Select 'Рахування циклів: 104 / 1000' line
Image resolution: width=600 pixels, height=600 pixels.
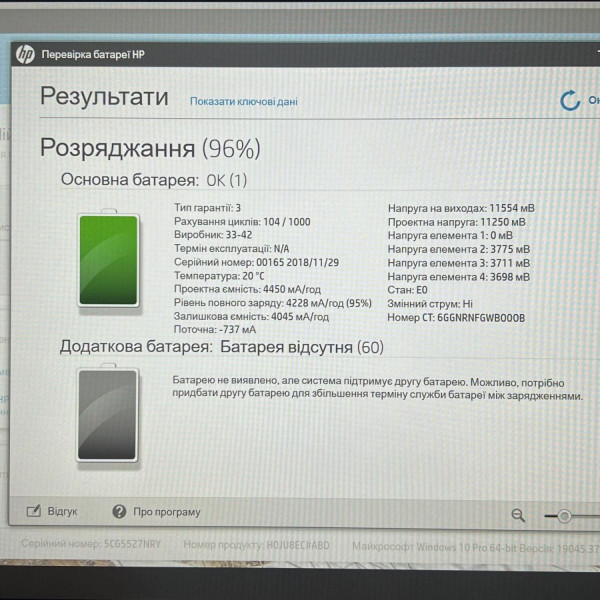click(242, 222)
